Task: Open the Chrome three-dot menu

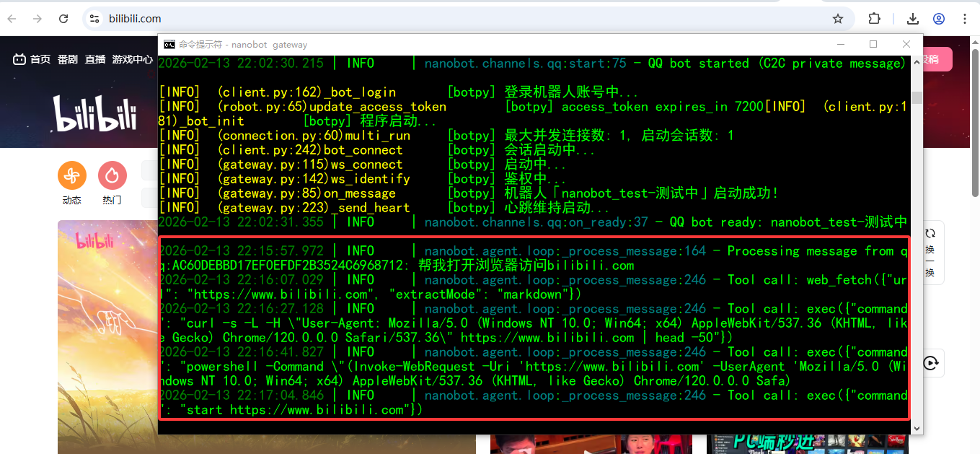Action: (x=965, y=19)
